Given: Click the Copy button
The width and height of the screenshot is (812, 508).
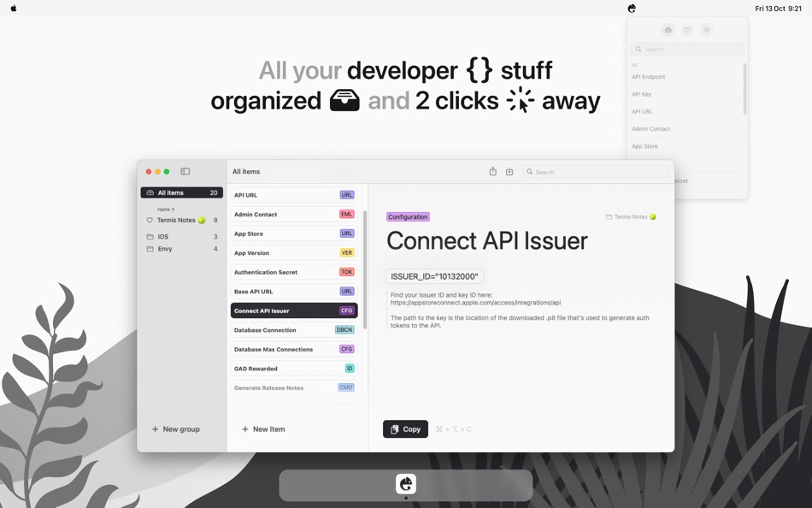Looking at the screenshot, I should (404, 428).
